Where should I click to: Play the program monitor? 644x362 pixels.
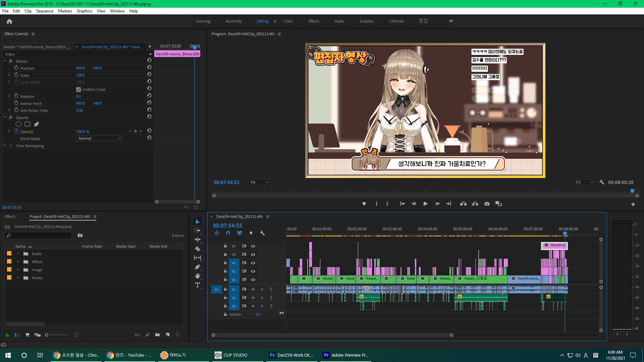pos(425,204)
